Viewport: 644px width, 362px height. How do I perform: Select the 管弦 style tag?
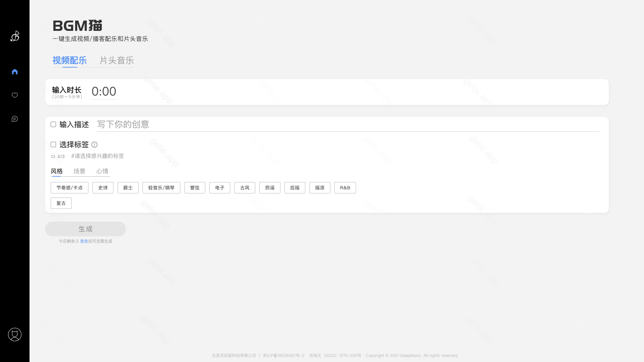[x=195, y=188]
